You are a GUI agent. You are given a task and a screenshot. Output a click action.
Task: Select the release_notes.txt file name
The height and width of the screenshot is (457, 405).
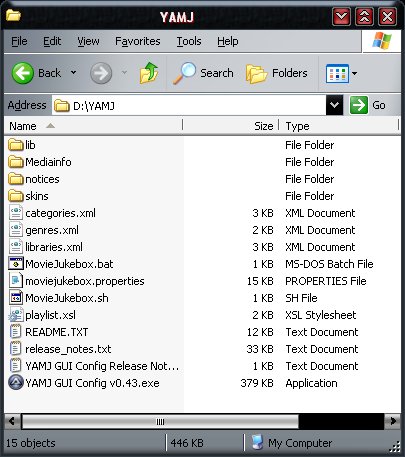tap(68, 349)
